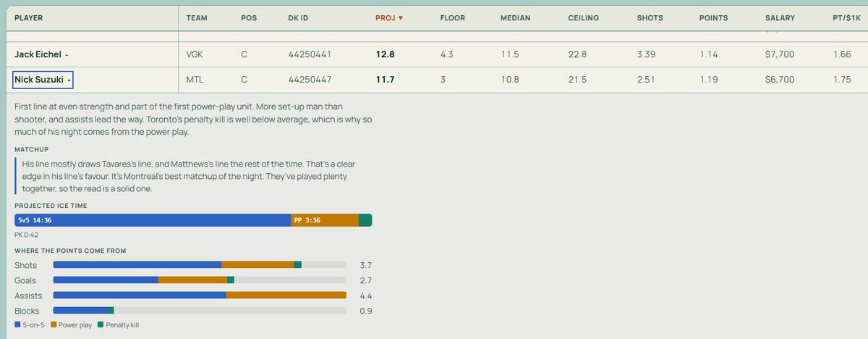868x339 pixels.
Task: Sort table by PT/$1K header
Action: point(846,17)
